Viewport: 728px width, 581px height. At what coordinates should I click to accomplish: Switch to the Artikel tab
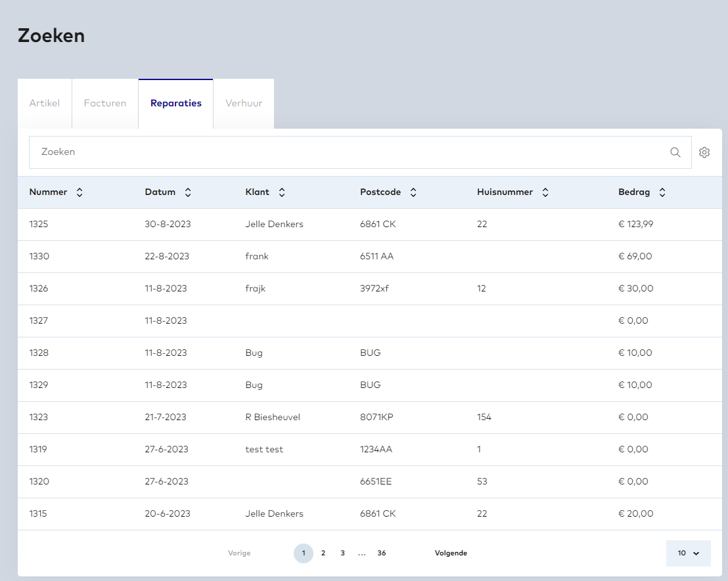[45, 104]
